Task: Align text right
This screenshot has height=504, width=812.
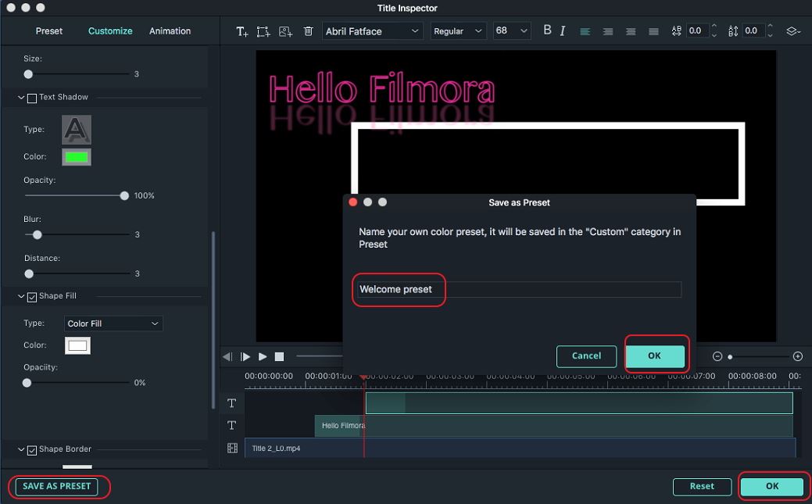Action: 630,31
